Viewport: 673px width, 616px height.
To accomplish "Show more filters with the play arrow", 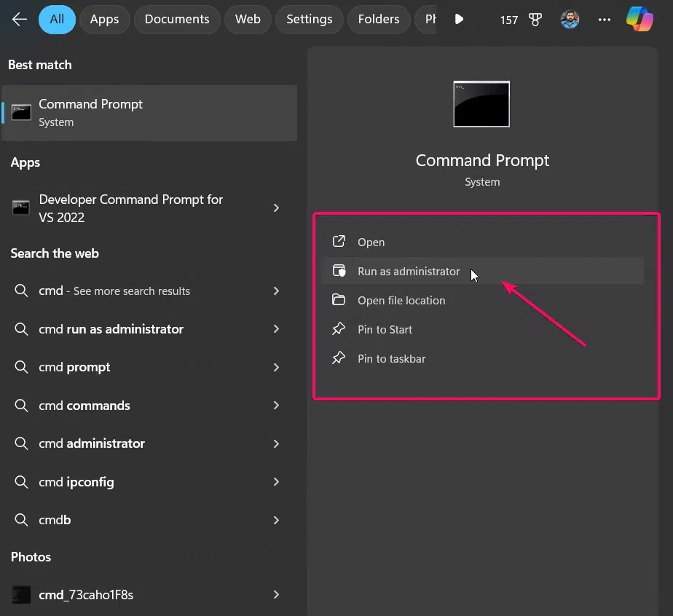I will pos(459,20).
